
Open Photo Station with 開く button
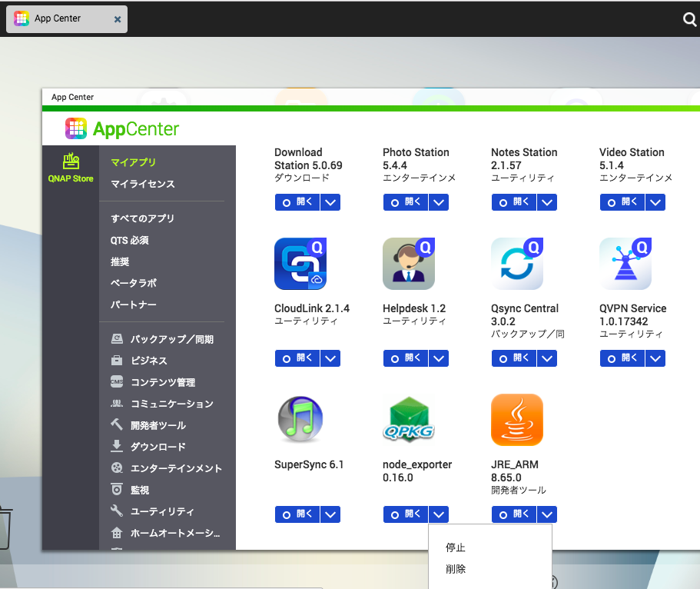[x=406, y=202]
